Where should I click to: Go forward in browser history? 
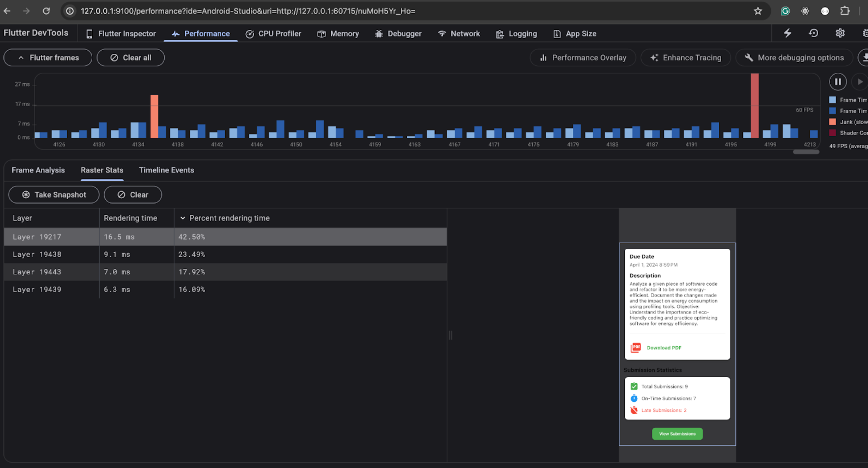click(26, 11)
